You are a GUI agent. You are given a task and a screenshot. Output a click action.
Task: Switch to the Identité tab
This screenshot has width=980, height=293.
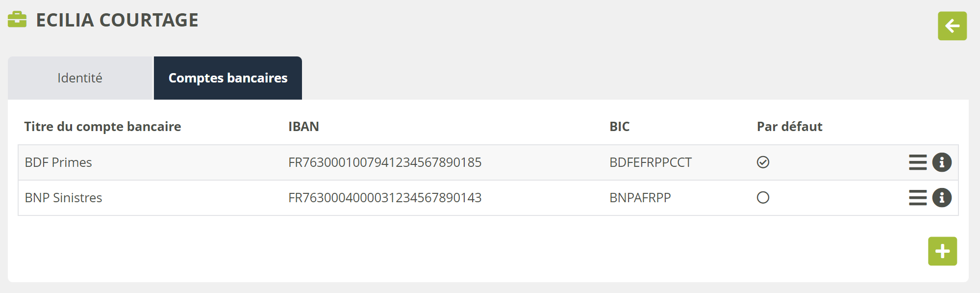point(80,78)
